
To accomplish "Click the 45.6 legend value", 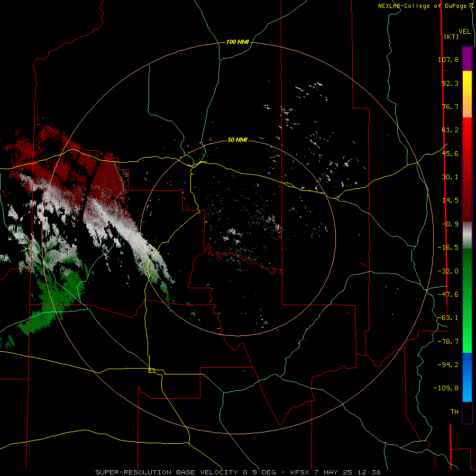I will [x=450, y=153].
